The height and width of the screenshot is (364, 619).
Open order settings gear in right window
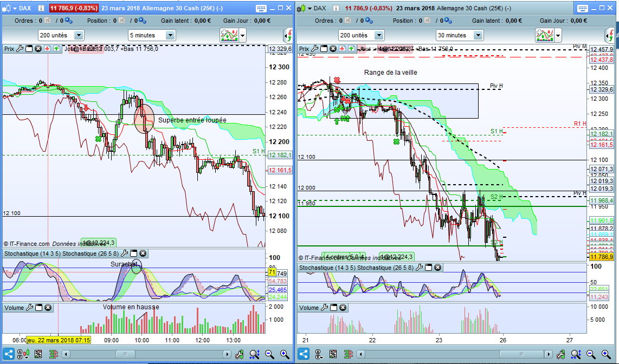[369, 21]
